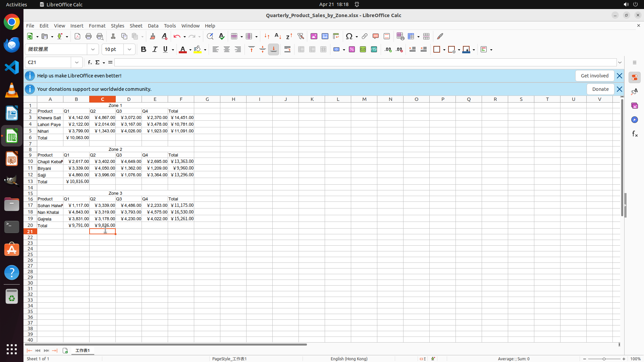This screenshot has width=644, height=362.
Task: Click the AutoFilter icon
Action: click(x=301, y=36)
